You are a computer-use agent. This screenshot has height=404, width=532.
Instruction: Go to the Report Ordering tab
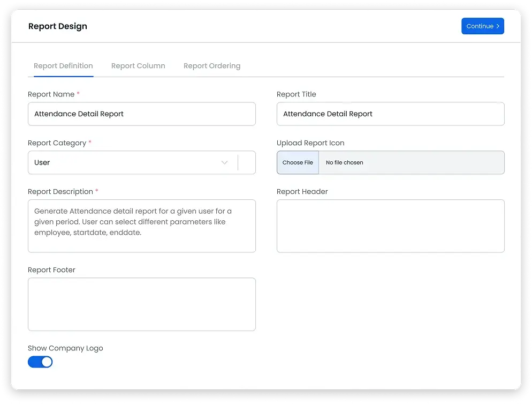[x=212, y=66]
